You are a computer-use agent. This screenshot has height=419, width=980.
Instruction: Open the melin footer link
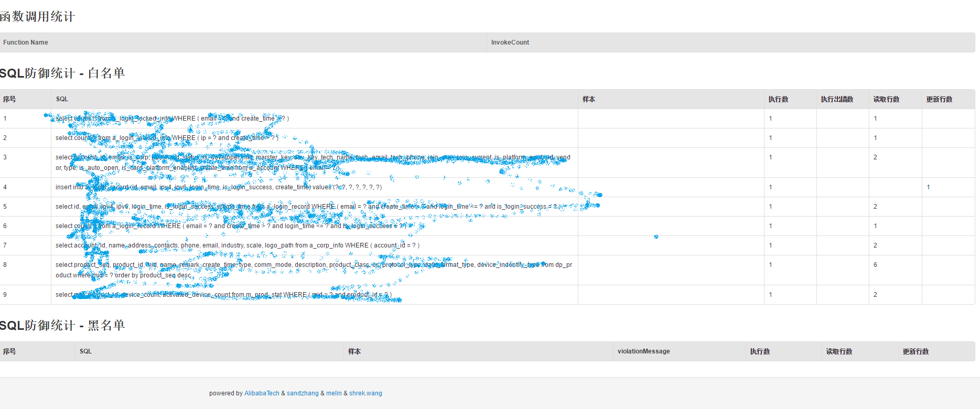coord(334,393)
